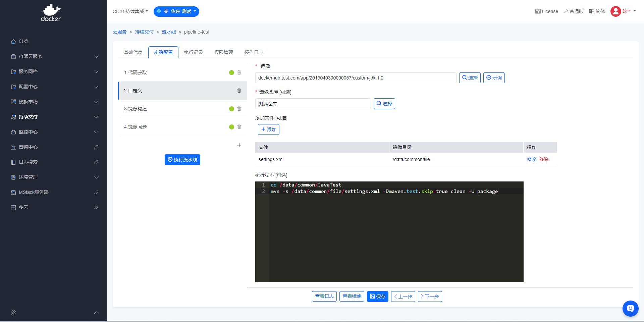Click the 镜像 image address input field
644x322 pixels.
point(356,78)
